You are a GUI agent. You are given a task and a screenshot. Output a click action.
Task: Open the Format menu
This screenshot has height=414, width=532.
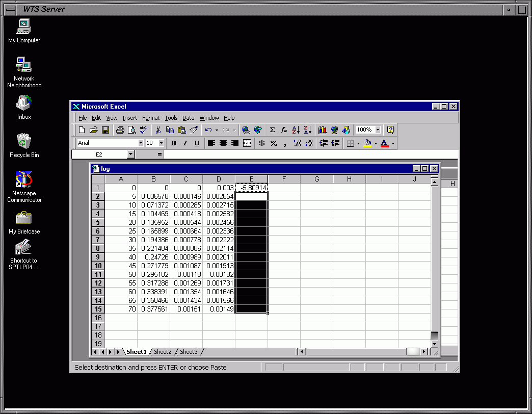(151, 118)
